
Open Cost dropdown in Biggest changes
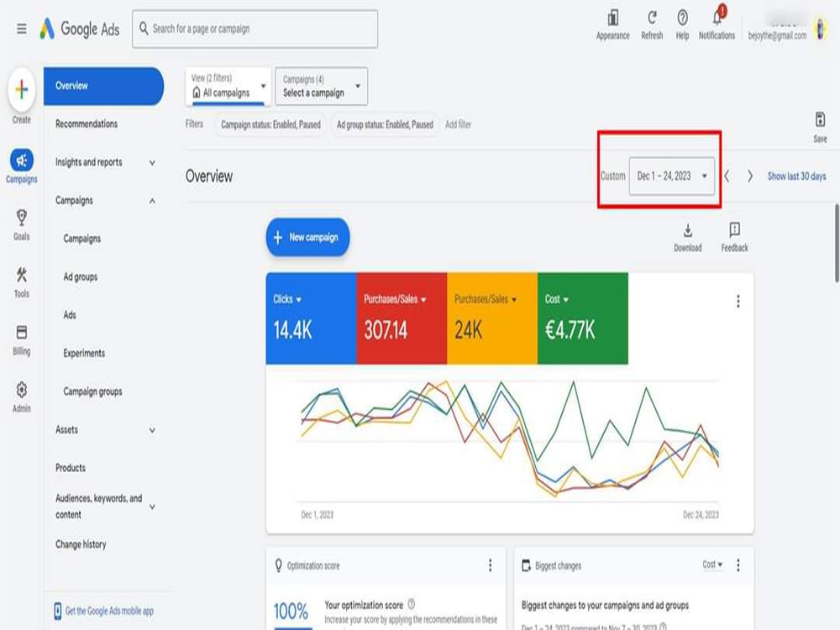click(712, 564)
